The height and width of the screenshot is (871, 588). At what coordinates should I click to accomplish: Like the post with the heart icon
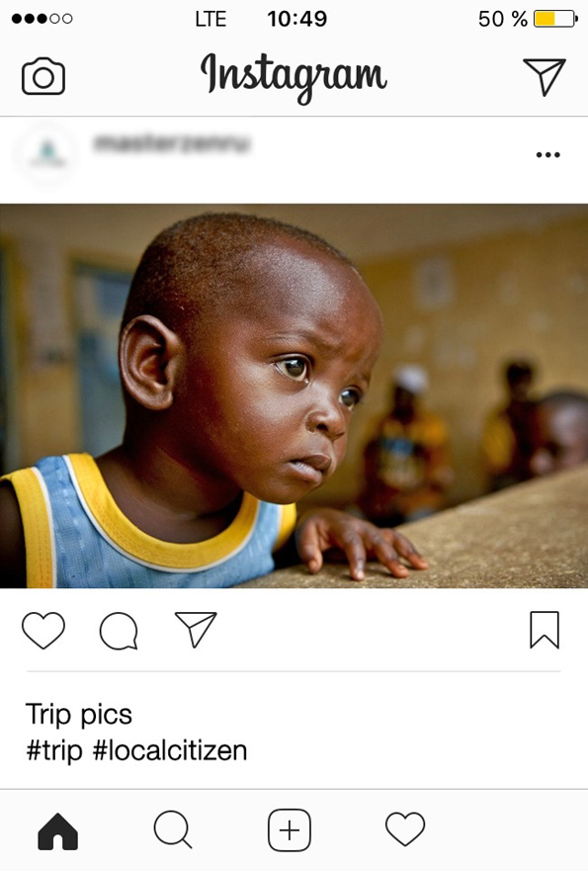point(43,631)
